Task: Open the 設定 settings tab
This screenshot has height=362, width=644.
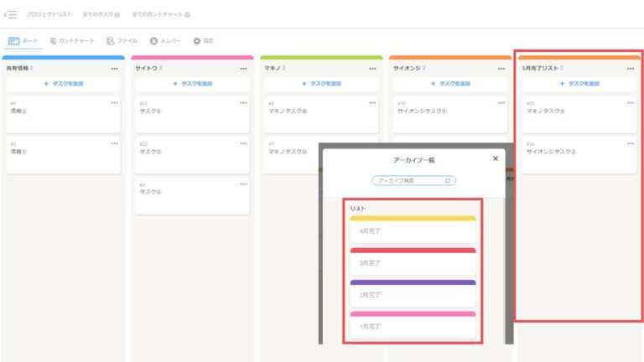Action: coord(203,40)
